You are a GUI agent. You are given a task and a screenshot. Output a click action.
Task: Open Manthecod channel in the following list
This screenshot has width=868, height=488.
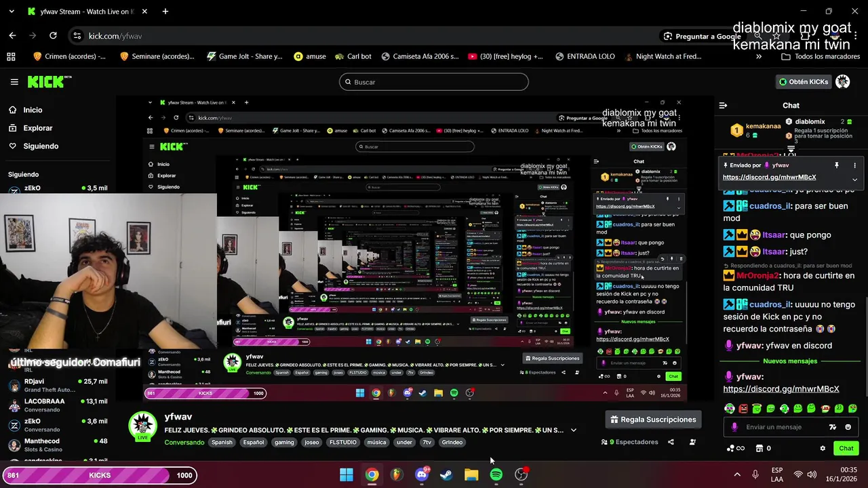click(x=58, y=445)
